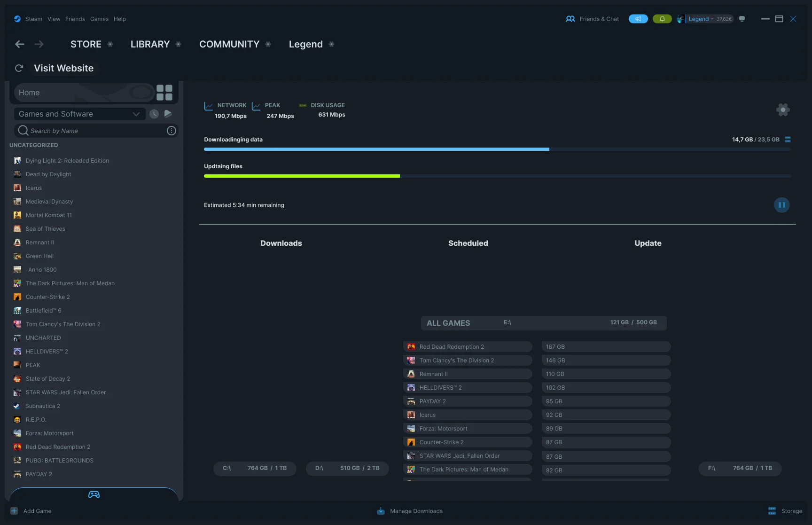Click the disk usage icon
The height and width of the screenshot is (525, 812).
303,105
